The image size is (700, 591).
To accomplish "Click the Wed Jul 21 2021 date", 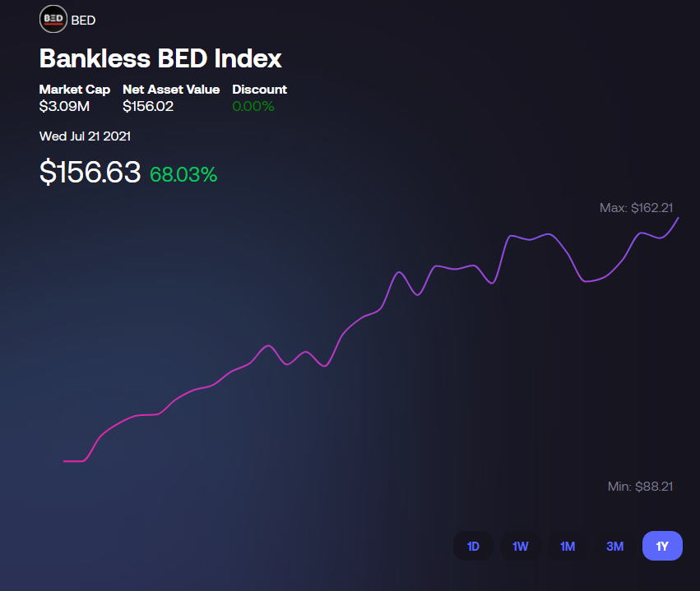I will click(x=85, y=136).
